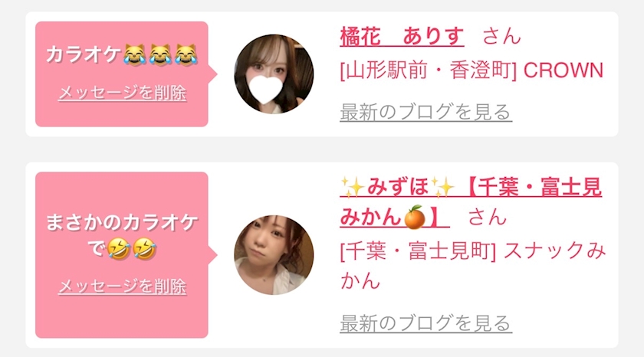The image size is (644, 357).
Task: Select the [山形駅前・香澄町] CROWN shop text
Action: point(472,70)
